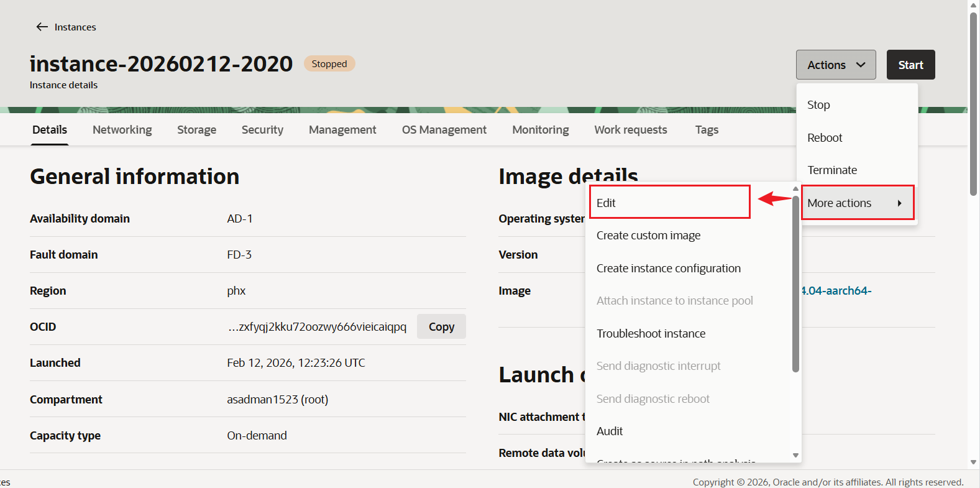This screenshot has width=980, height=488.
Task: Switch to the Management tab
Action: (342, 129)
